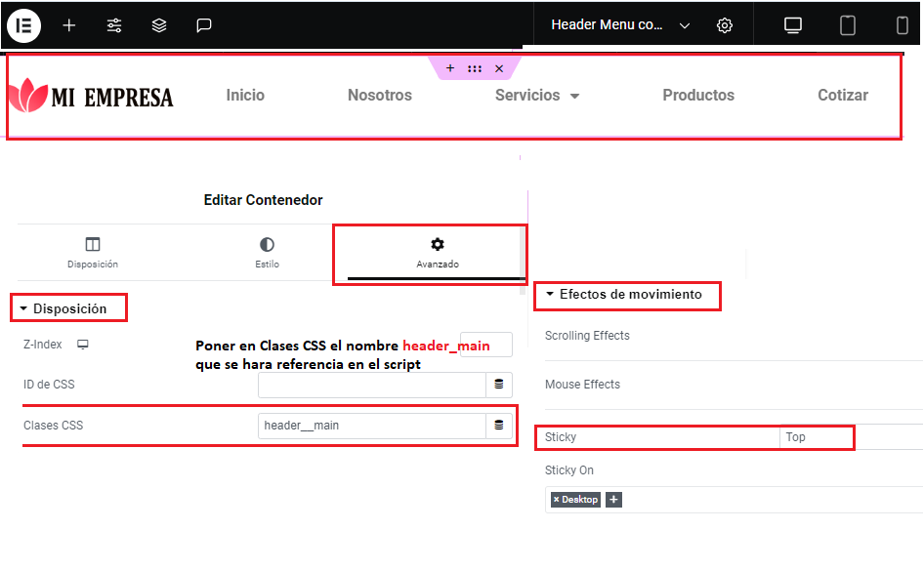Open the Nosotros menu link
Screen dimensions: 924x571
[380, 95]
